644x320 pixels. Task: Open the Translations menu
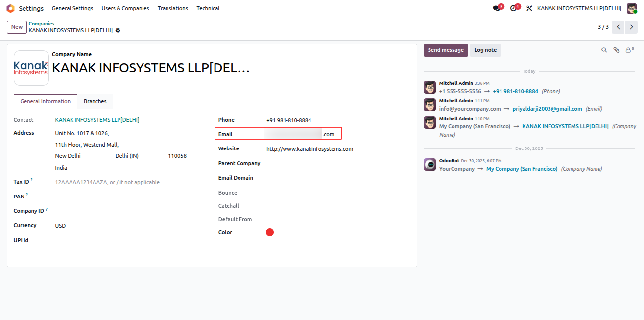(x=172, y=8)
